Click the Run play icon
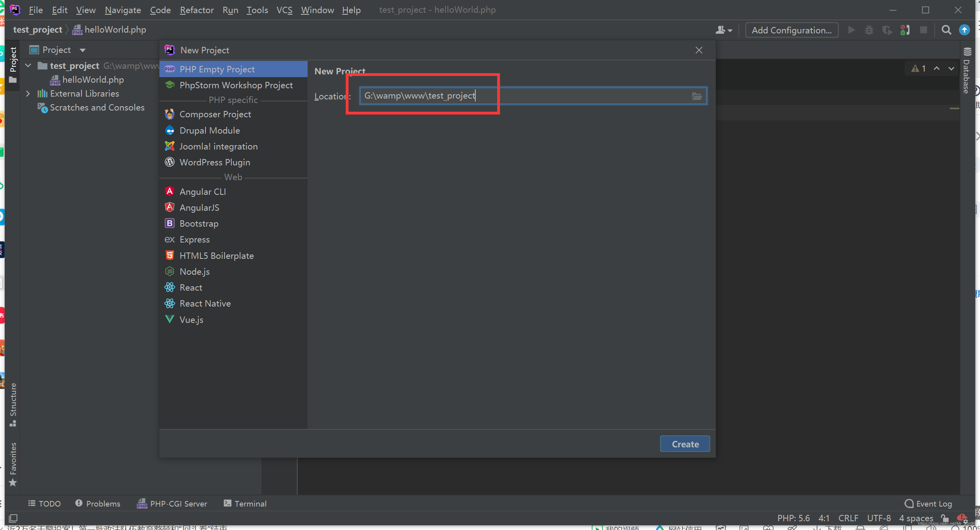The width and height of the screenshot is (980, 530). [851, 30]
